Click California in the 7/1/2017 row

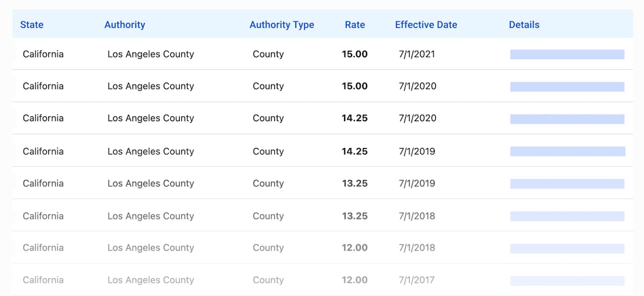(43, 280)
